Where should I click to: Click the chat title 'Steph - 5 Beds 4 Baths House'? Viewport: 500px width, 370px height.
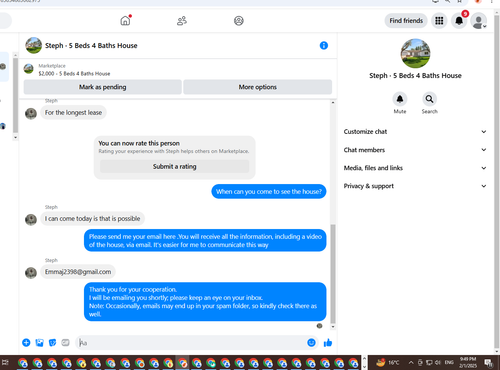pyautogui.click(x=91, y=45)
